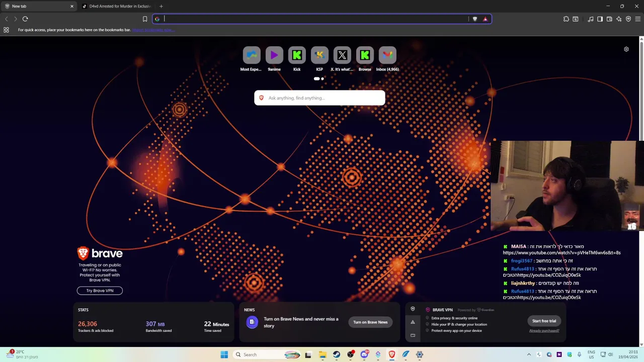Click the Ask anything search box
Viewport: 644px width, 362px height.
pos(319,98)
